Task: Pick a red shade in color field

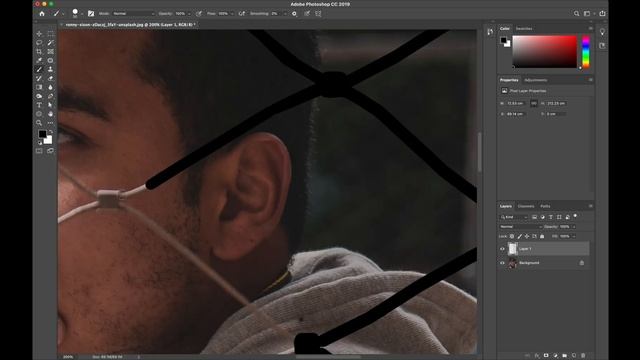Action: click(544, 51)
